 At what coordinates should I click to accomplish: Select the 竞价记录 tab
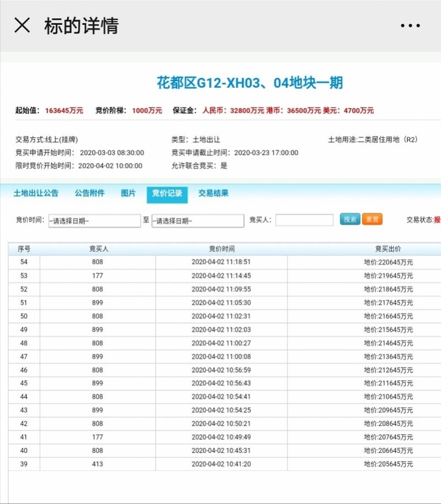[x=167, y=194]
